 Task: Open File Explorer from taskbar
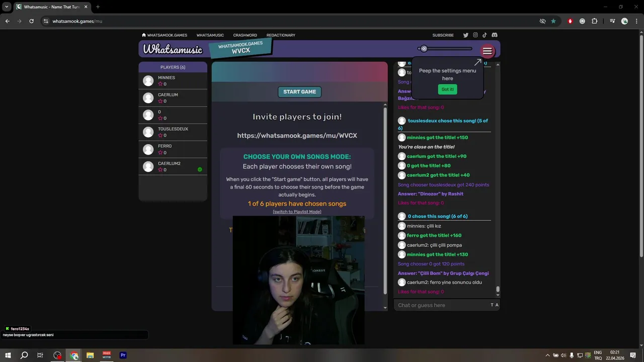pyautogui.click(x=90, y=355)
